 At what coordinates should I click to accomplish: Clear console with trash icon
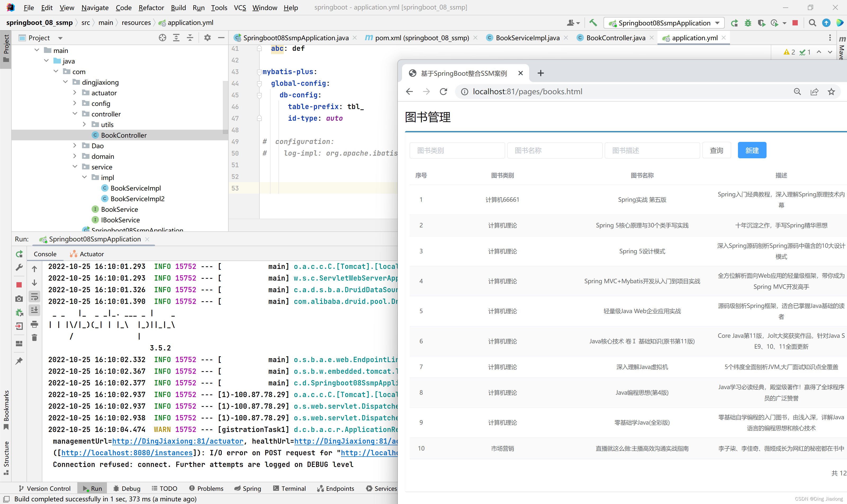pyautogui.click(x=34, y=337)
